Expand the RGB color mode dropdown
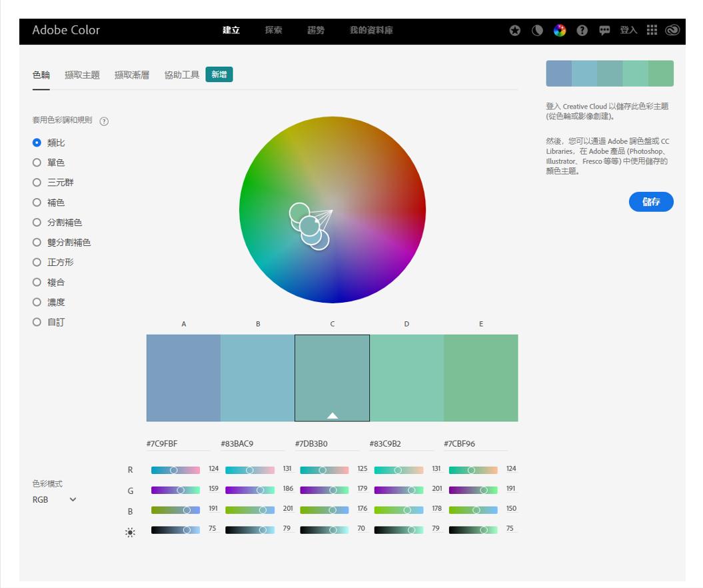 click(x=55, y=499)
